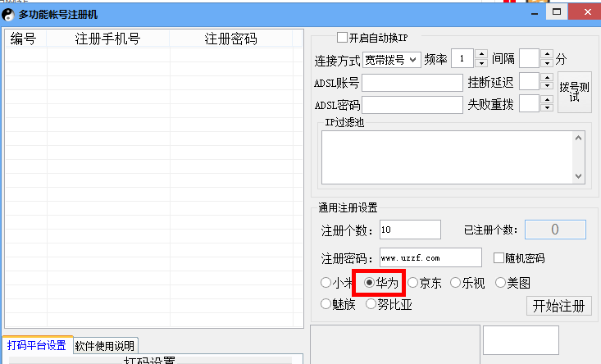Start registration with 开始注册 button
This screenshot has height=364, width=601.
[x=559, y=306]
